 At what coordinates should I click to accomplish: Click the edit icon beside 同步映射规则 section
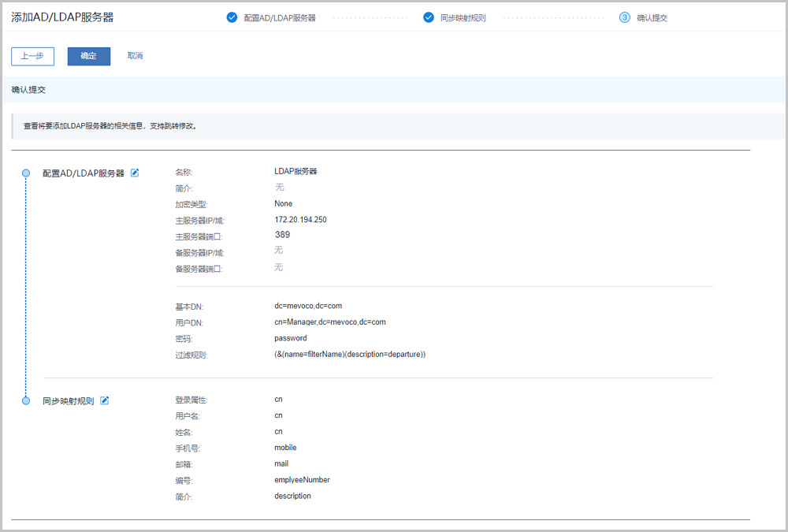coord(105,400)
